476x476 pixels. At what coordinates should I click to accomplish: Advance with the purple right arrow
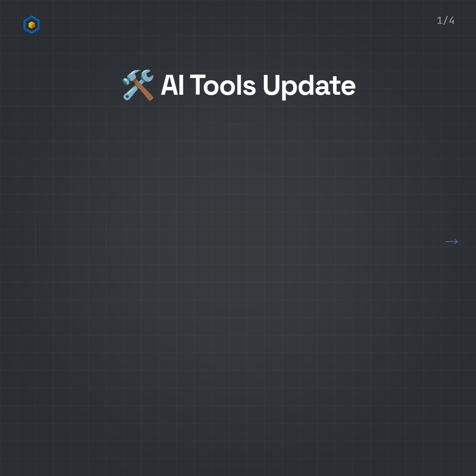pyautogui.click(x=452, y=242)
